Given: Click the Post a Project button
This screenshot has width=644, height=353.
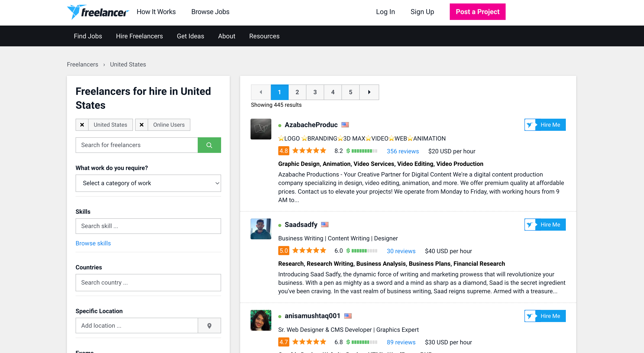Looking at the screenshot, I should pos(477,12).
